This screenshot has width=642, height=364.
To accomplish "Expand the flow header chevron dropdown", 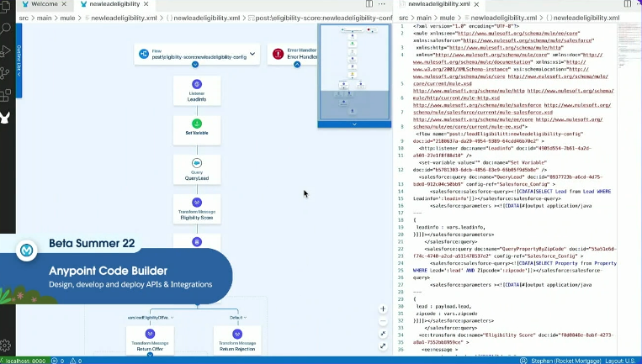I will tap(252, 54).
